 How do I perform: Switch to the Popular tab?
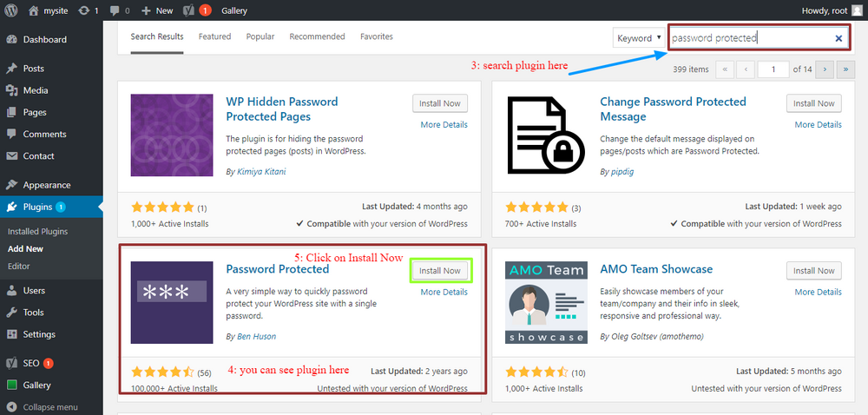[x=260, y=36]
